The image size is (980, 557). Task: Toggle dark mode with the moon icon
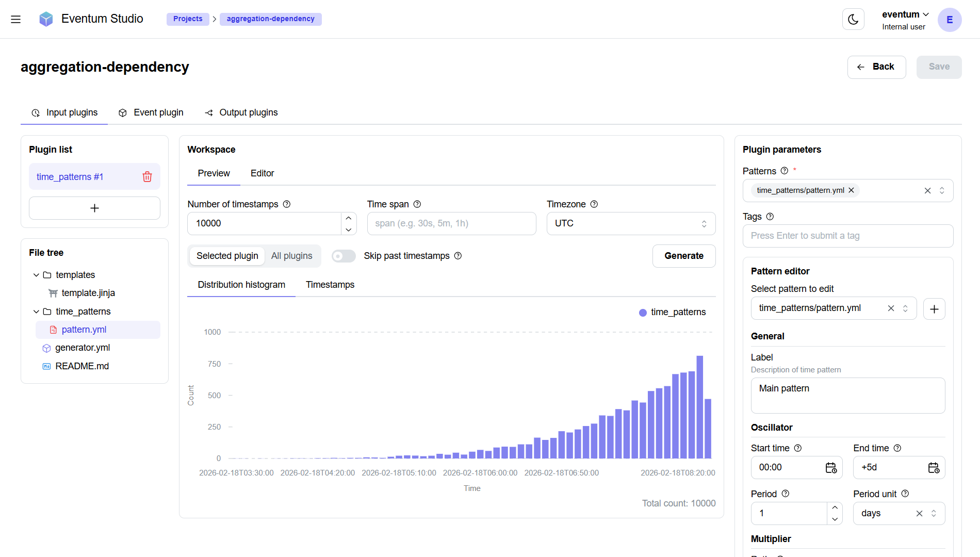click(x=853, y=20)
